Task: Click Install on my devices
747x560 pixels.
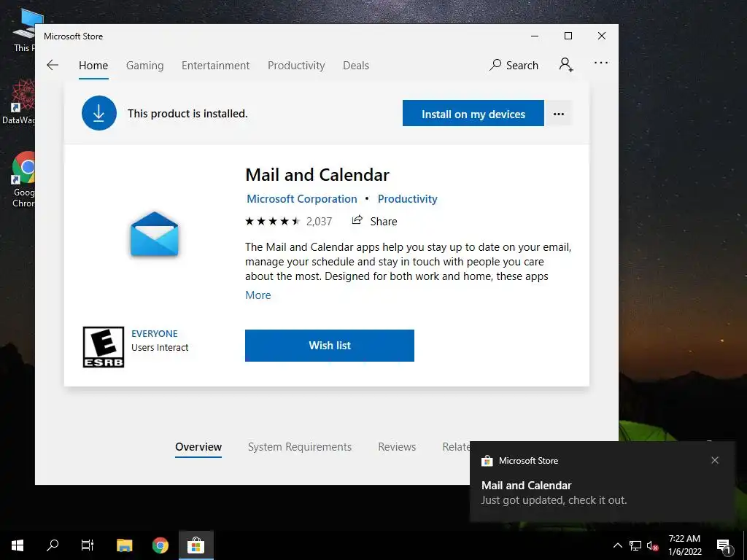Action: coord(473,113)
